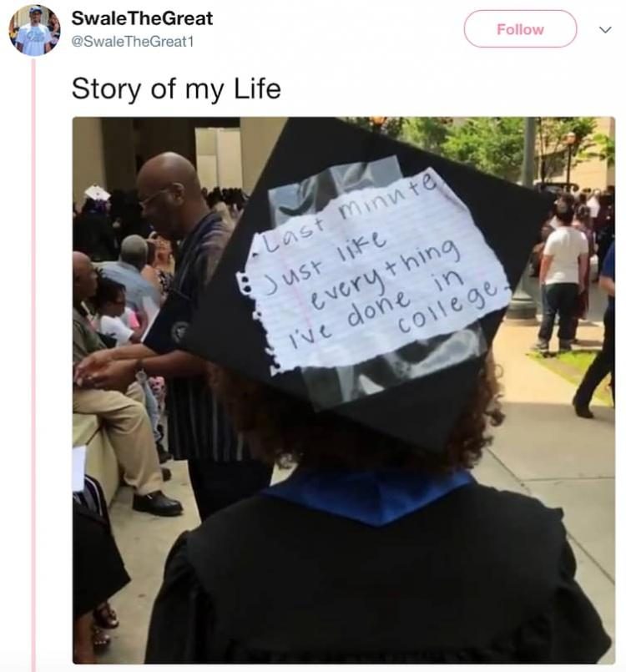The width and height of the screenshot is (626, 672).
Task: Click the pink thread line beside the tweet
Action: [34, 364]
